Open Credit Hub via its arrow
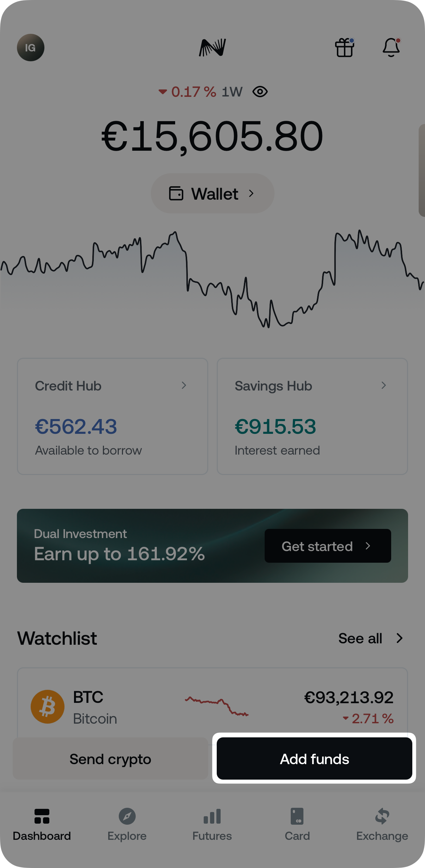The height and width of the screenshot is (868, 425). [184, 386]
